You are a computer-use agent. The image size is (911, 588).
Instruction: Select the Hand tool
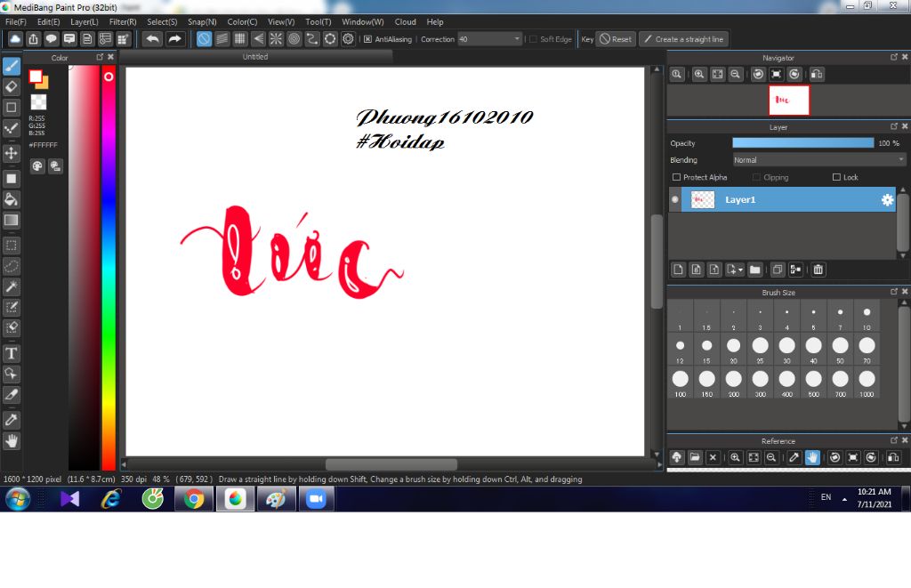(11, 441)
